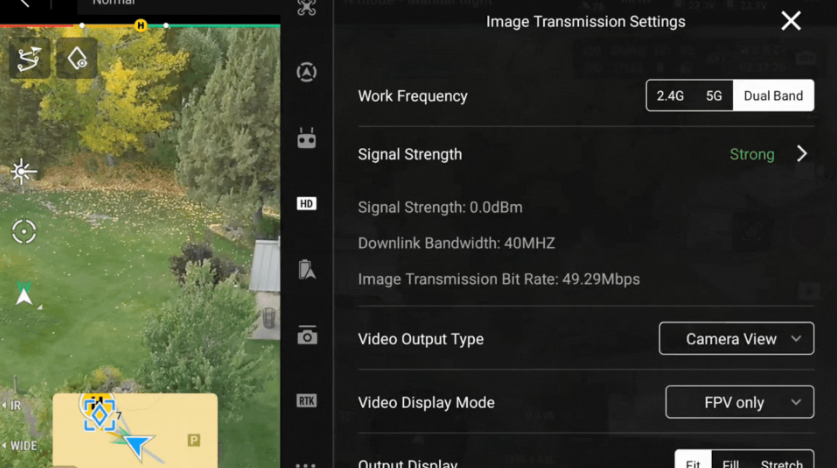Open the Video Output Type dropdown
Viewport: 837px width, 468px height.
coord(736,339)
